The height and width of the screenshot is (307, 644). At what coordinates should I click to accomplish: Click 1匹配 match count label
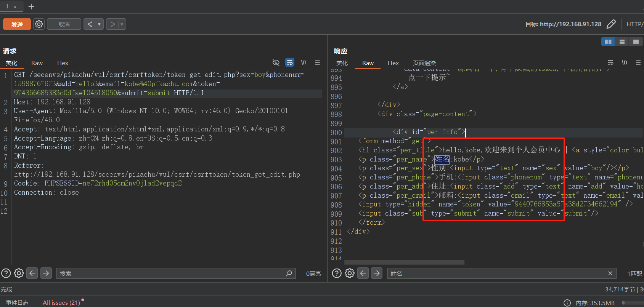(634, 273)
